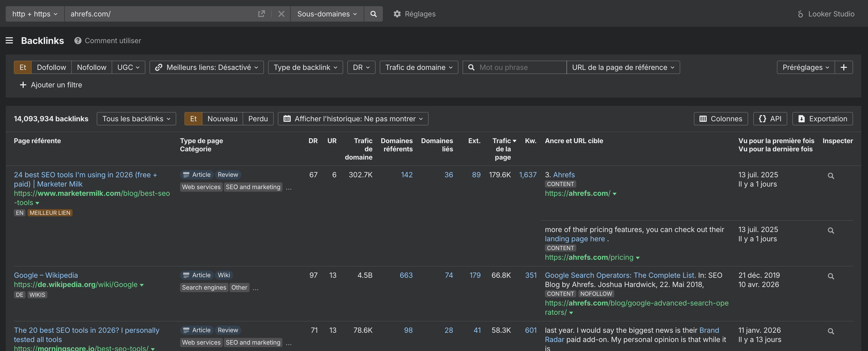Click the 'landing page here' anchor link

point(575,239)
